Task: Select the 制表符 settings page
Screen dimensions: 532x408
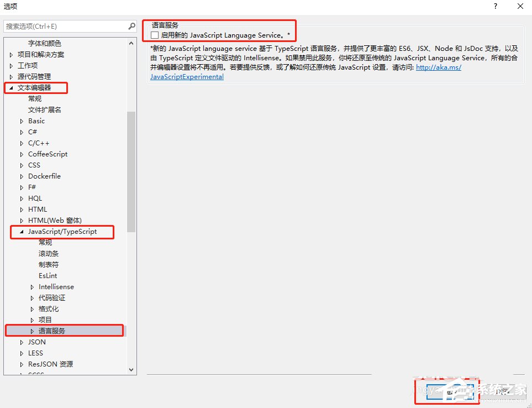Action: [48, 264]
